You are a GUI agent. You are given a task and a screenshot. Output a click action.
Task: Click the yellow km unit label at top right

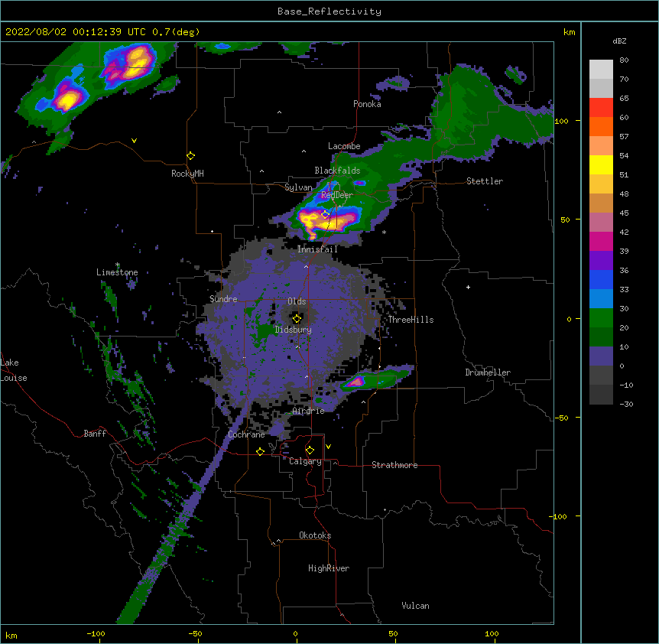pyautogui.click(x=569, y=32)
